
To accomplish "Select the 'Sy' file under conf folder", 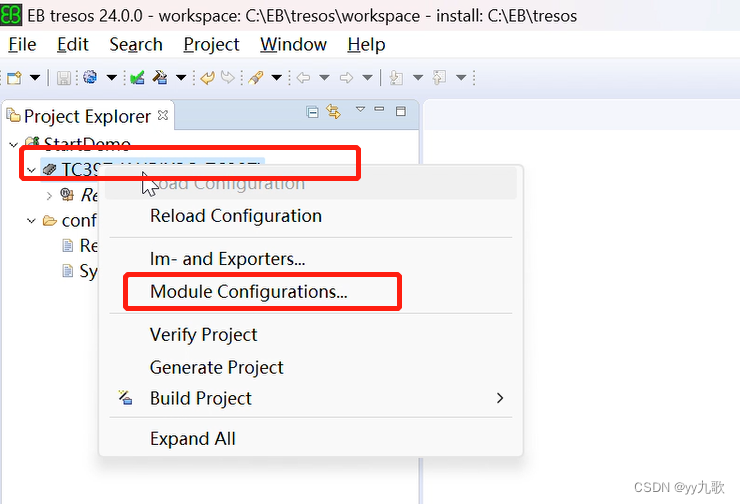I will 80,271.
